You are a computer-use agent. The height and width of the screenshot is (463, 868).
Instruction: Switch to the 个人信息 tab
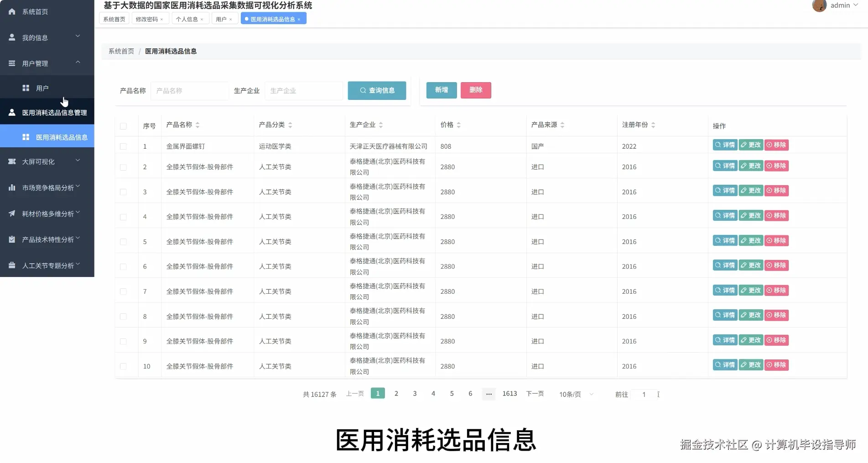[187, 19]
